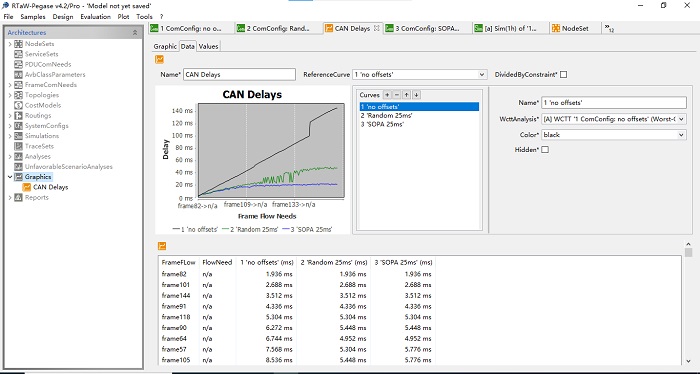Close the CAN Delays tab
This screenshot has width=700, height=374.
coord(376,28)
